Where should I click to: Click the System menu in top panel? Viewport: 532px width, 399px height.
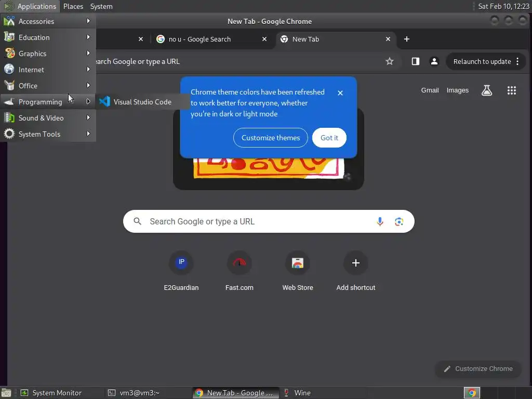coord(101,6)
